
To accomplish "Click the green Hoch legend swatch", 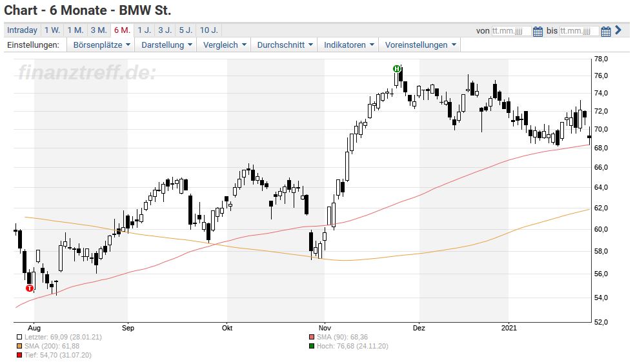I will [x=312, y=346].
